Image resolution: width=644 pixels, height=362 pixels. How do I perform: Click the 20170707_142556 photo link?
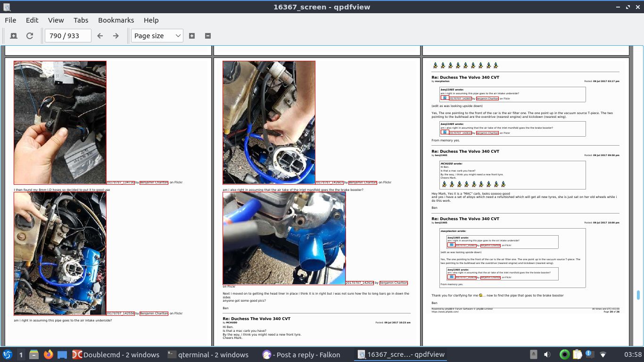pyautogui.click(x=120, y=313)
